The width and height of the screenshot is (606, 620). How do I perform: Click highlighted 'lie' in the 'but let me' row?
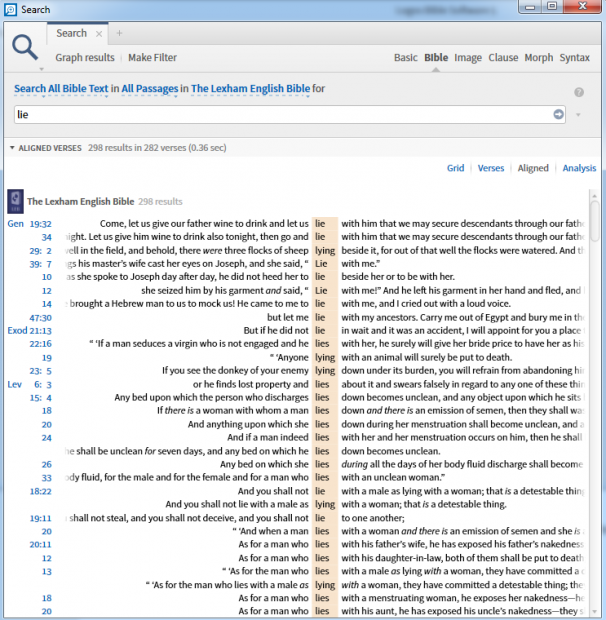[x=320, y=317]
